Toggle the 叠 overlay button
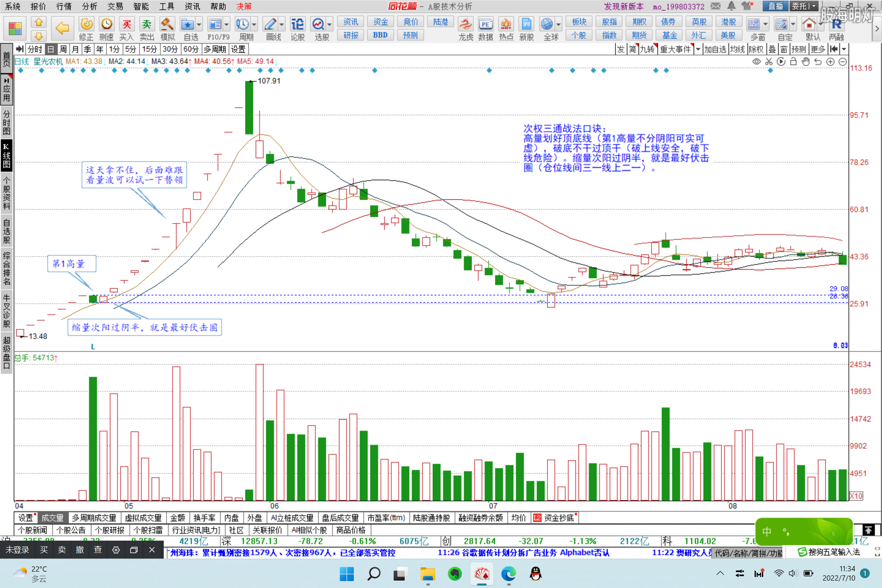The width and height of the screenshot is (882, 588). (x=772, y=49)
